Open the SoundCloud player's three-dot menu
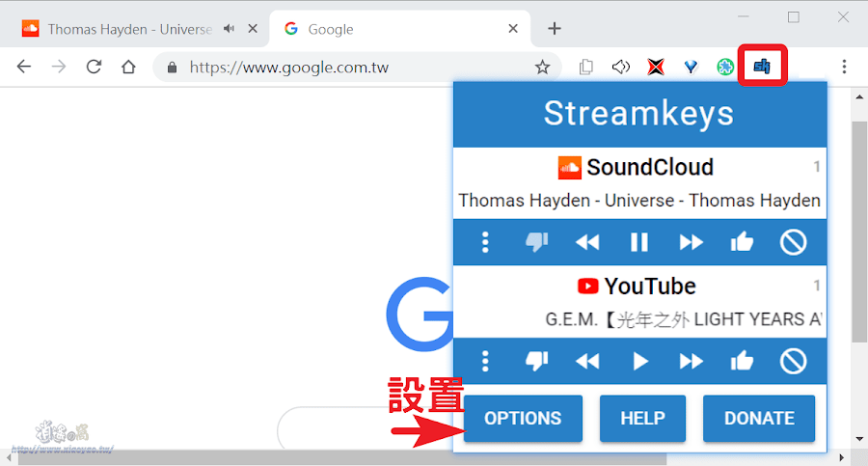This screenshot has height=466, width=868. pos(485,242)
